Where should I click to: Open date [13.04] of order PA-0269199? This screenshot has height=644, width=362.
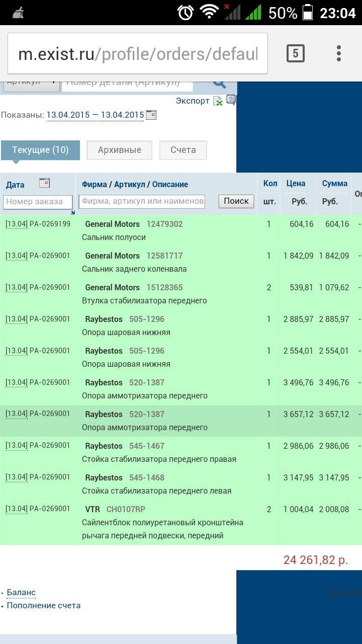[x=17, y=224]
